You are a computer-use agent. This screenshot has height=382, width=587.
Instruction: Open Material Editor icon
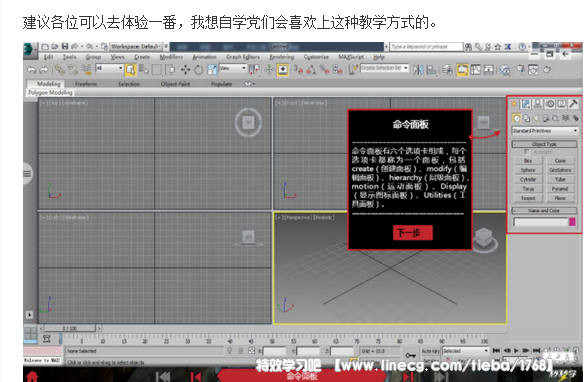tap(505, 70)
